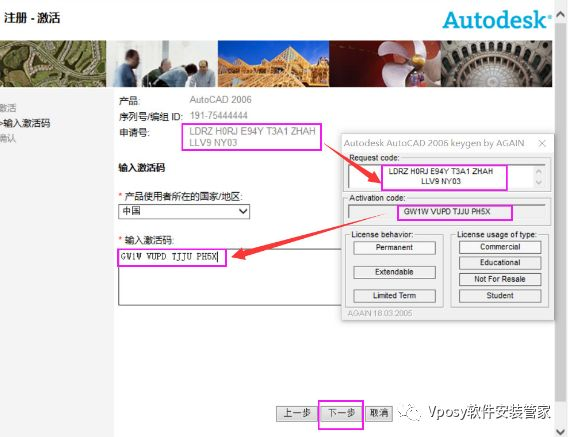
Task: Click the serial number 191-75444444
Action: coord(218,116)
